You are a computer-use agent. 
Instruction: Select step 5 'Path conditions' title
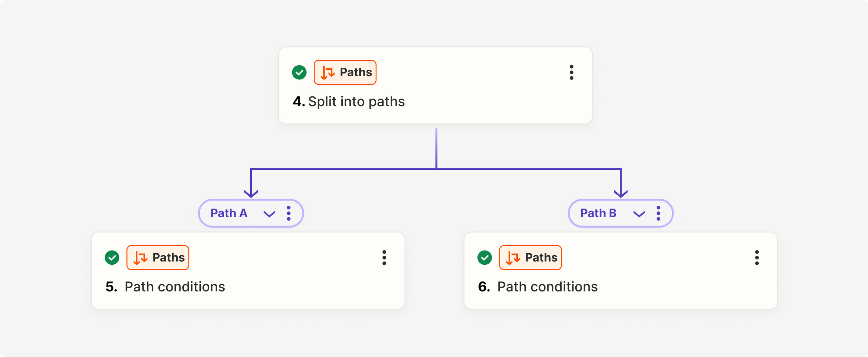(x=175, y=287)
